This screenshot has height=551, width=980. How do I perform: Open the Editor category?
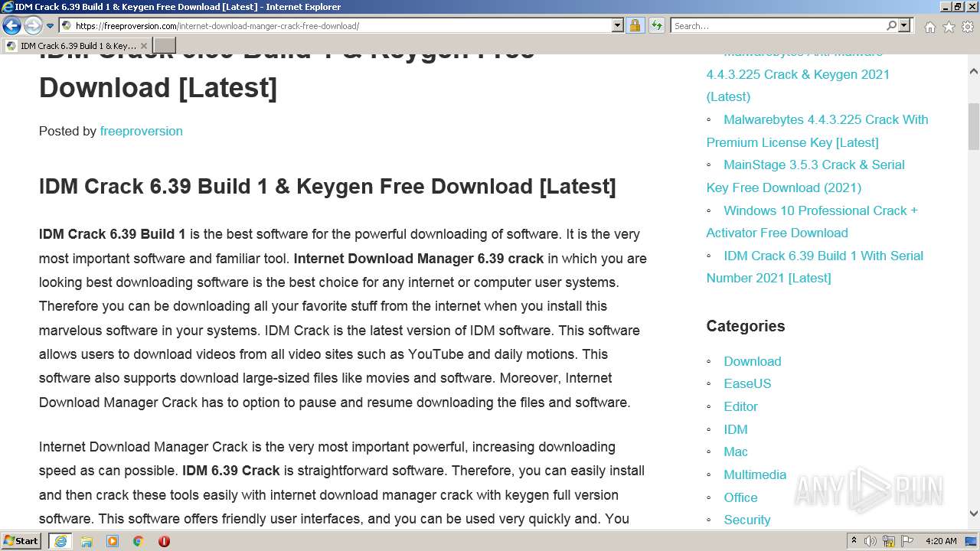tap(740, 406)
